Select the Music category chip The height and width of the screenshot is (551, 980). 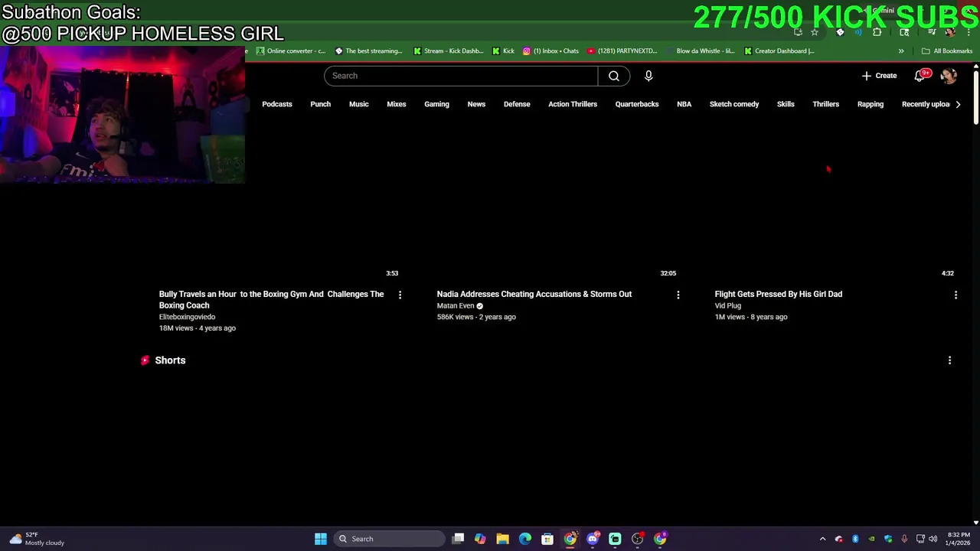pos(358,104)
